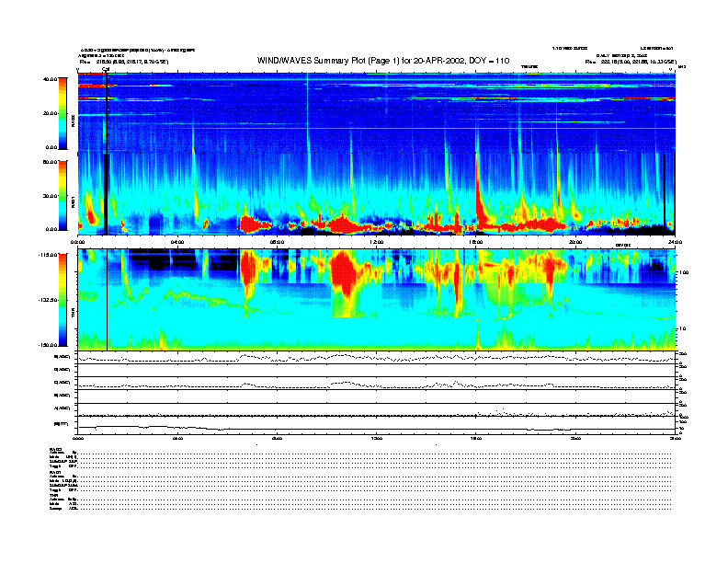Click the -132.50 tick on TNR scale
728x563 pixels.
[48, 300]
